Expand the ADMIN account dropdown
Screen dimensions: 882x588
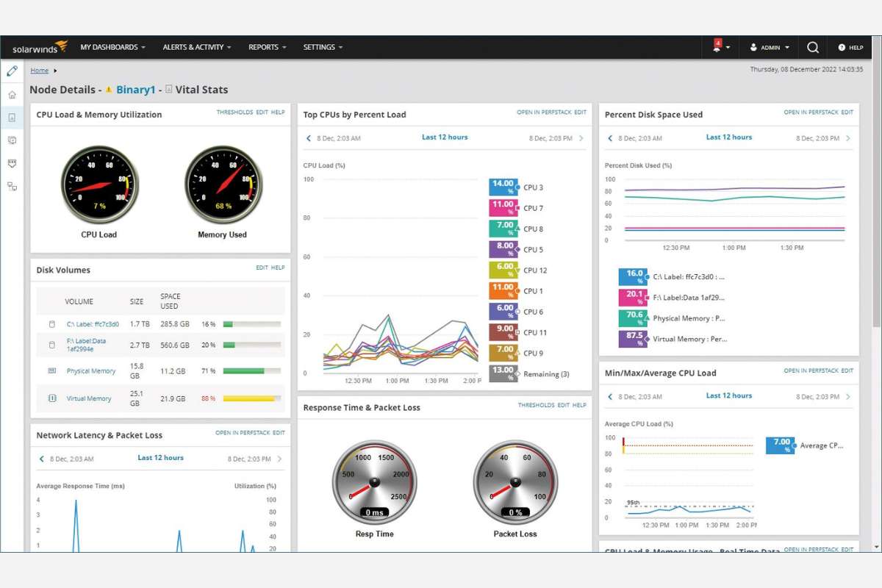(x=769, y=47)
